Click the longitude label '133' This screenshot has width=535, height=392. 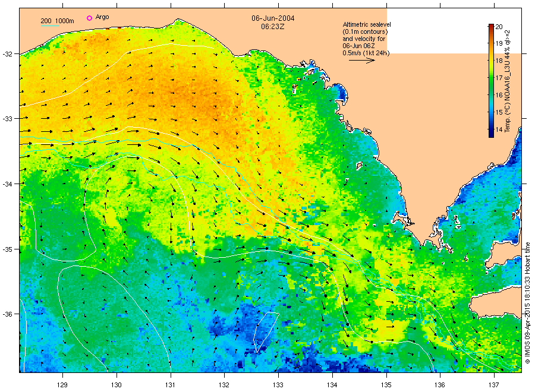click(x=278, y=385)
